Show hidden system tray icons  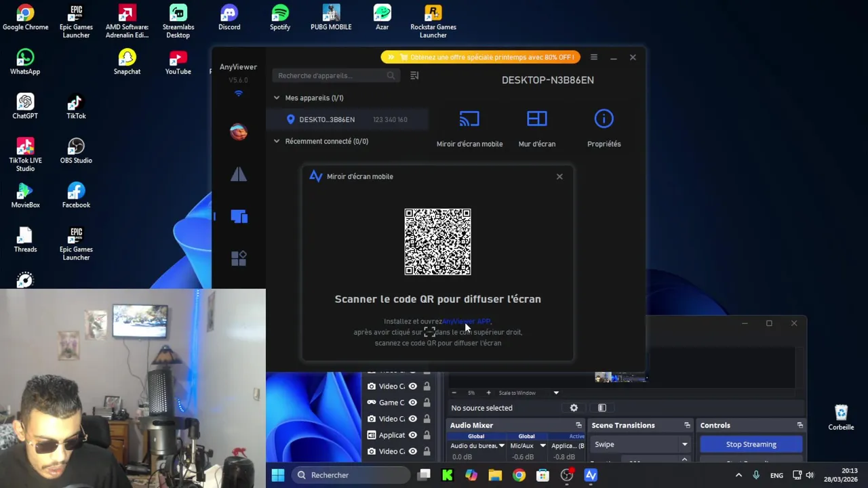(x=738, y=475)
